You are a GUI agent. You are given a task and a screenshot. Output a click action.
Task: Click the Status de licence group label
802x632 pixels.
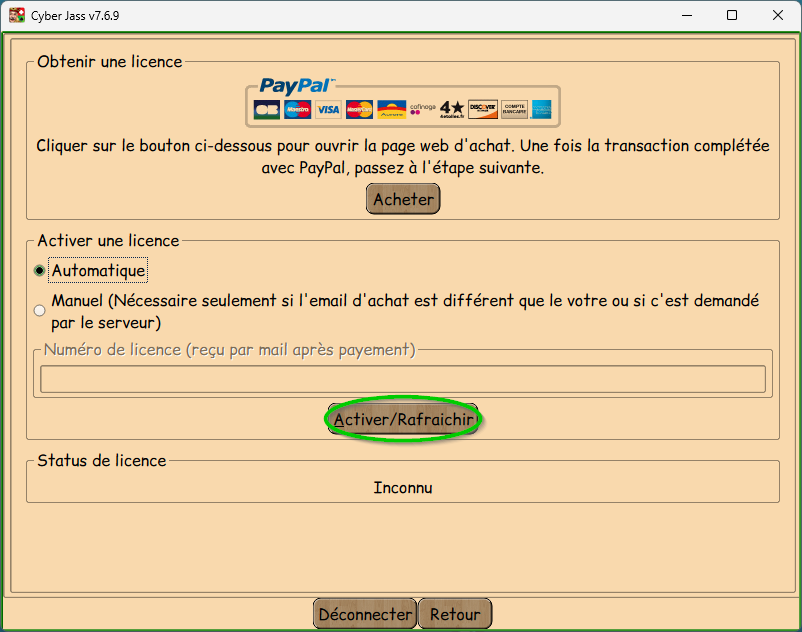tap(102, 460)
